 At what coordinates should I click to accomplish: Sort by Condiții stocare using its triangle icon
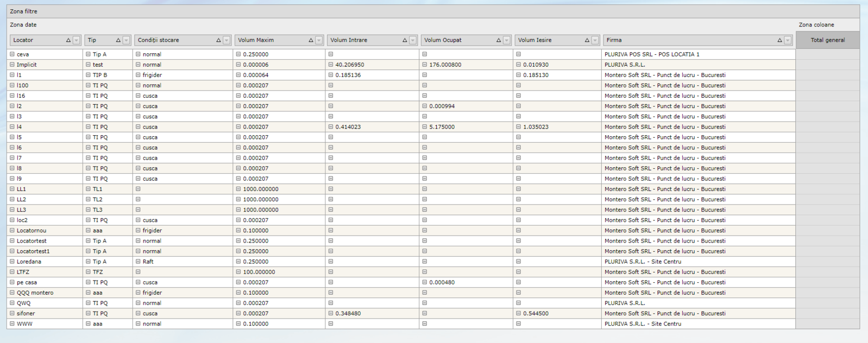[218, 40]
